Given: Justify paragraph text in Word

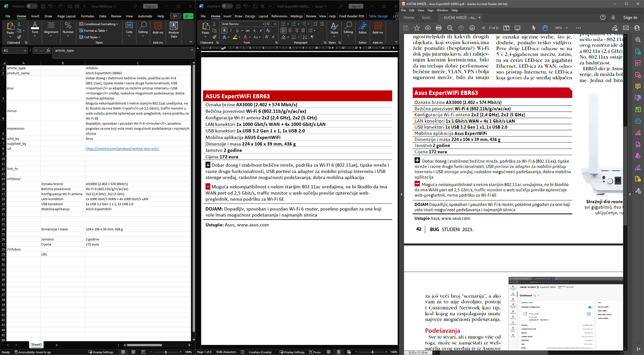Looking at the screenshot, I should click(303, 30).
